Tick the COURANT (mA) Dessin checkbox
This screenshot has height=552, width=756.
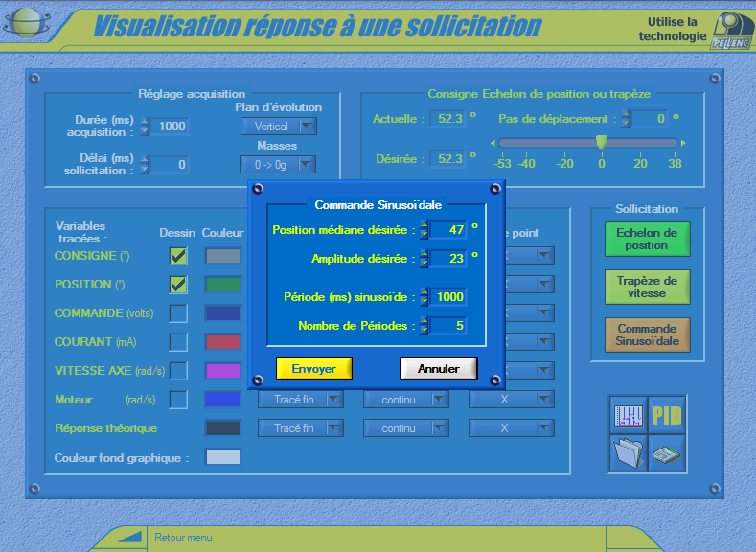[x=178, y=342]
